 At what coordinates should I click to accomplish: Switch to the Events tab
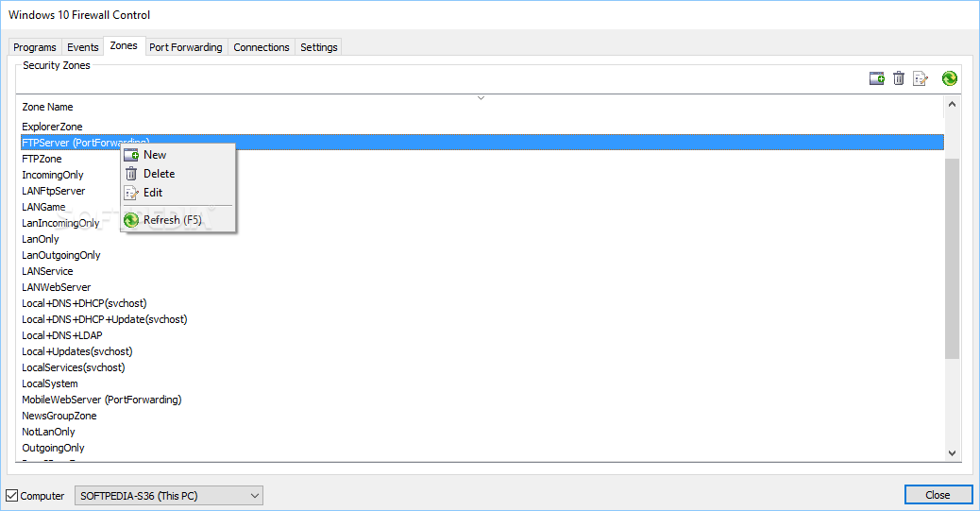click(x=82, y=47)
